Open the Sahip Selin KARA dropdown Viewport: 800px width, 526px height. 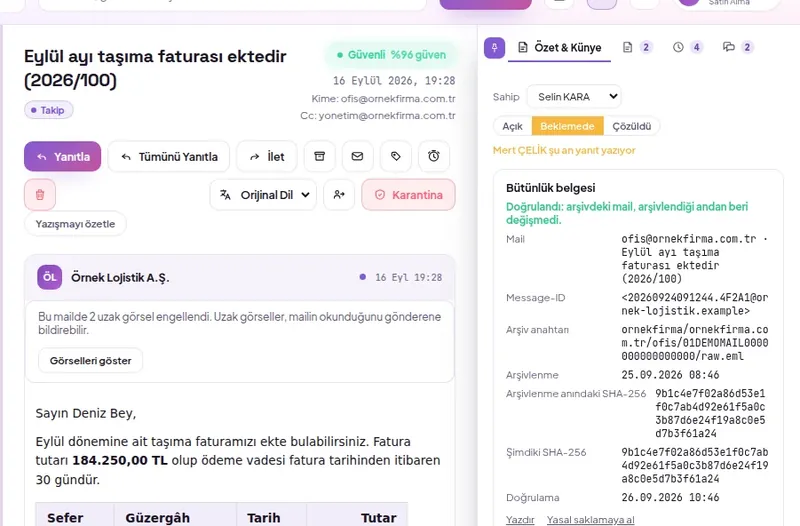574,96
